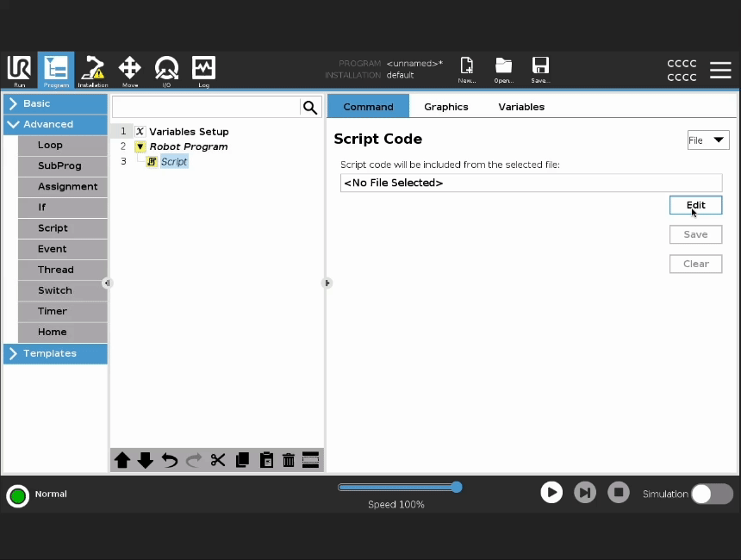Click the scissors cut icon
Image resolution: width=741 pixels, height=560 pixels.
pos(218,460)
